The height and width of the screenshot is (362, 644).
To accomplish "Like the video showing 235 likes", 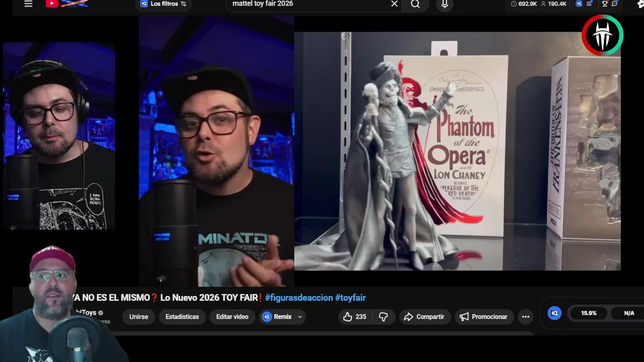I will (x=355, y=317).
